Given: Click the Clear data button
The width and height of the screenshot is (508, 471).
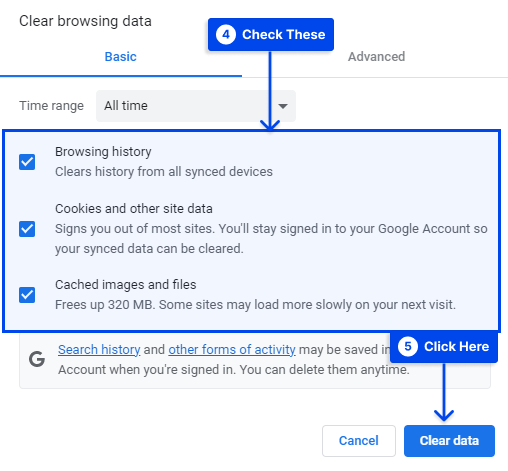Looking at the screenshot, I should click(x=449, y=441).
